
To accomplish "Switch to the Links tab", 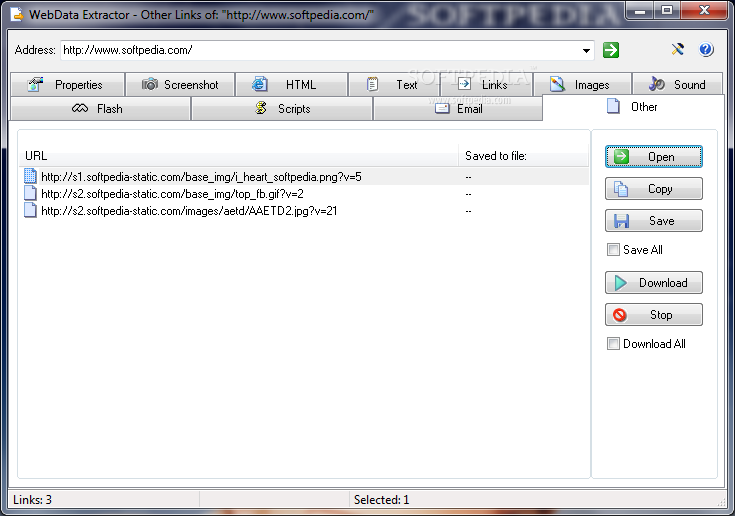I will 487,84.
